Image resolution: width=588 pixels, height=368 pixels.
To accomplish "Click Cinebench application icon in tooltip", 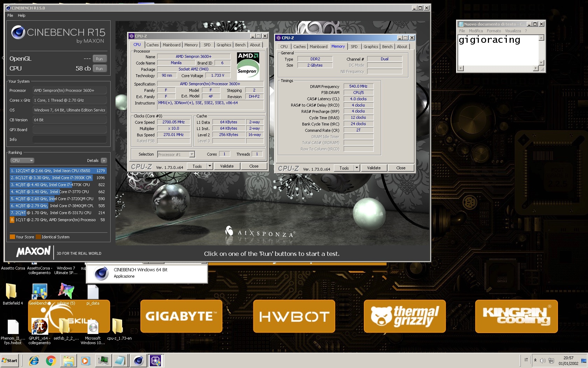I will coord(101,273).
